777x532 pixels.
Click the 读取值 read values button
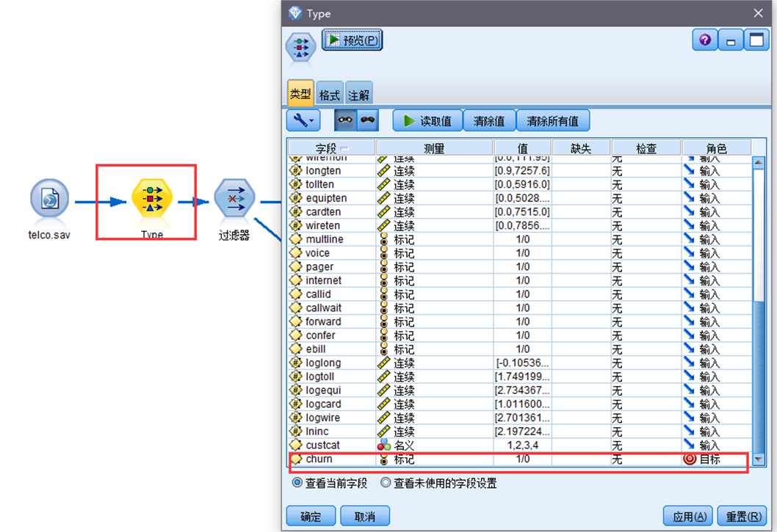pyautogui.click(x=427, y=121)
